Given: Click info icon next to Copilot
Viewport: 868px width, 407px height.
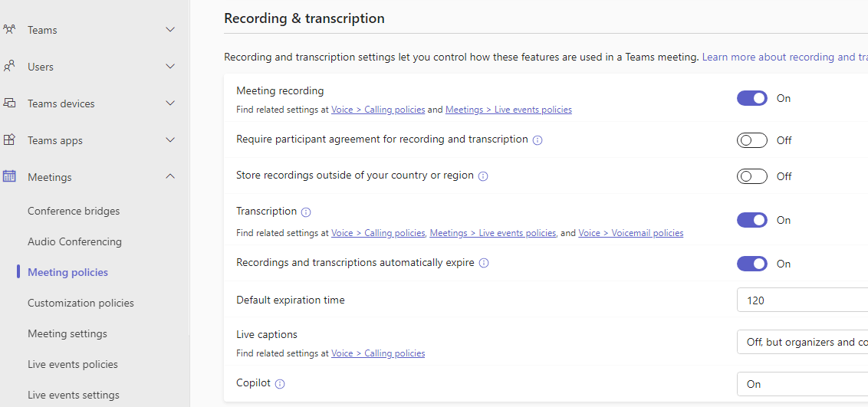Looking at the screenshot, I should click(280, 384).
